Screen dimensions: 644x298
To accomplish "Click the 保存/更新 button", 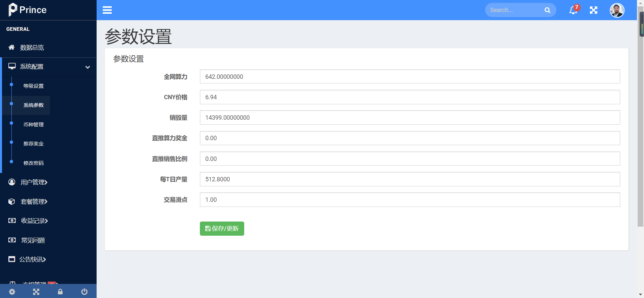I will pyautogui.click(x=222, y=229).
